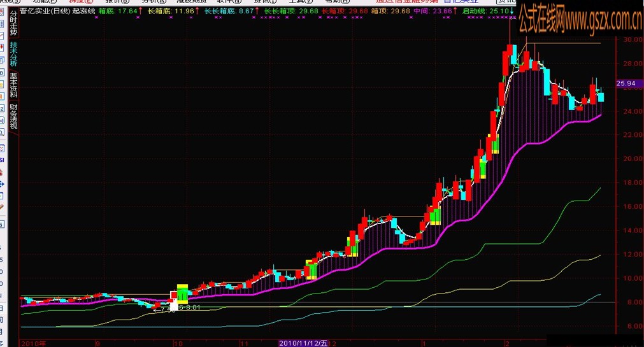This screenshot has height=347, width=644.
Task: Click the 24.00 price axis label
Action: click(x=633, y=111)
